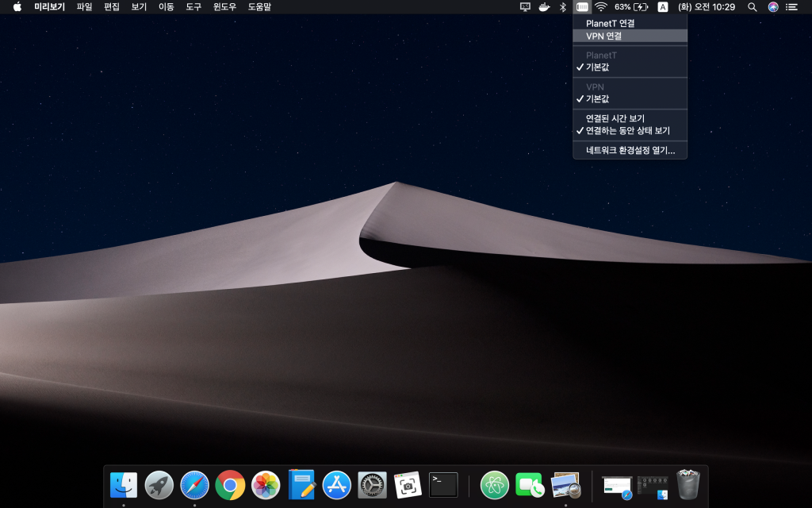The width and height of the screenshot is (812, 508).
Task: Choose "VPN 연결" in the menu
Action: click(x=630, y=36)
